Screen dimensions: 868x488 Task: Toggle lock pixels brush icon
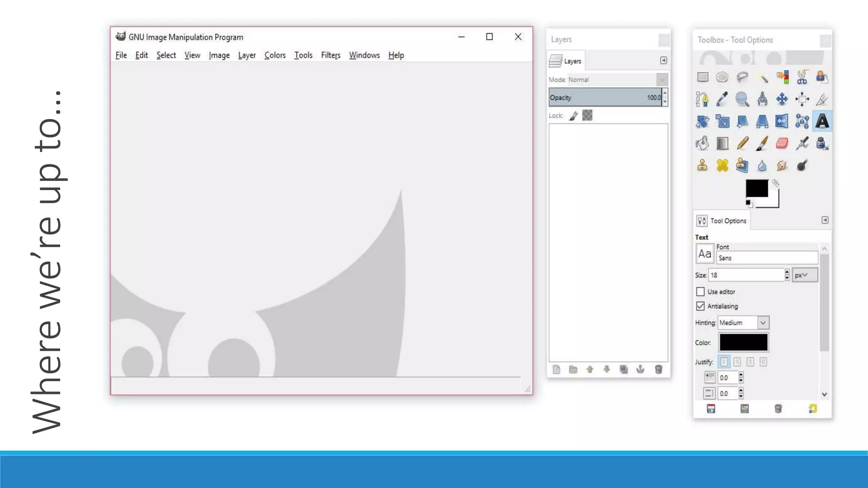tap(573, 116)
